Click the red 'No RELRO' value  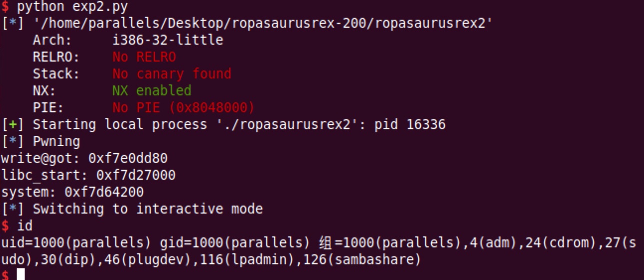(x=144, y=57)
